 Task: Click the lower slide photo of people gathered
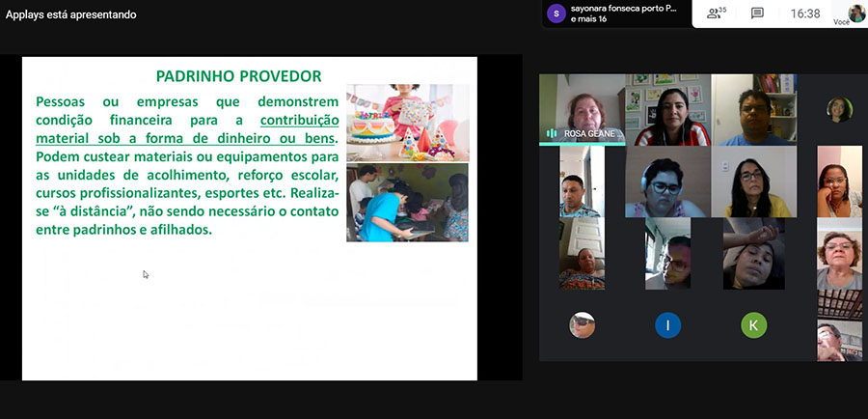point(407,202)
